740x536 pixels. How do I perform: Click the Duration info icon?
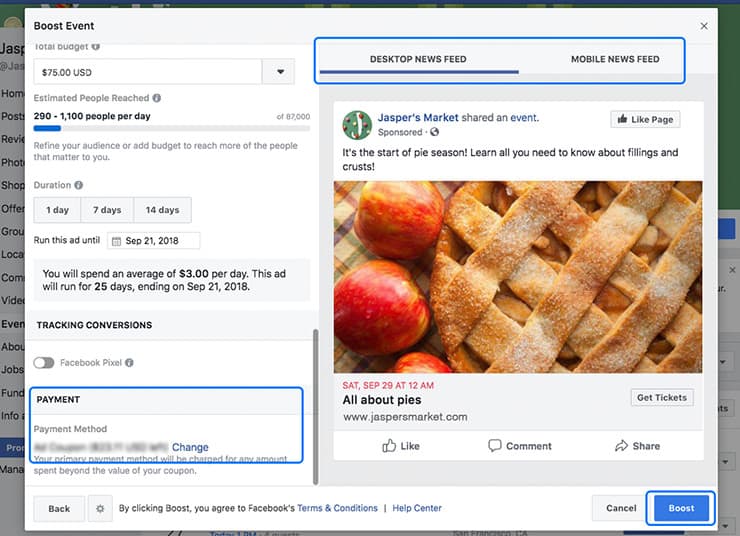pos(79,185)
